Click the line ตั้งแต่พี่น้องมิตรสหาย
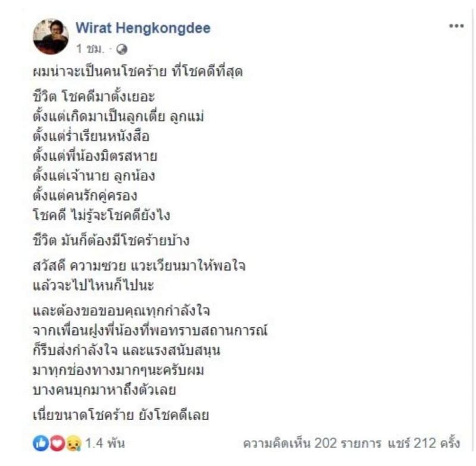This screenshot has height=466, width=476. click(x=95, y=156)
